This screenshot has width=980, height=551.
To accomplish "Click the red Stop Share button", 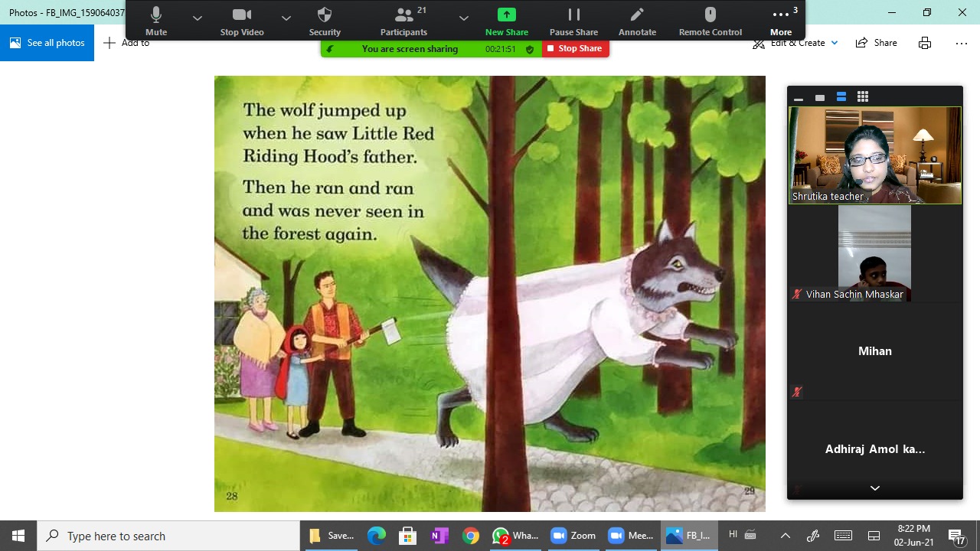I will click(x=576, y=48).
